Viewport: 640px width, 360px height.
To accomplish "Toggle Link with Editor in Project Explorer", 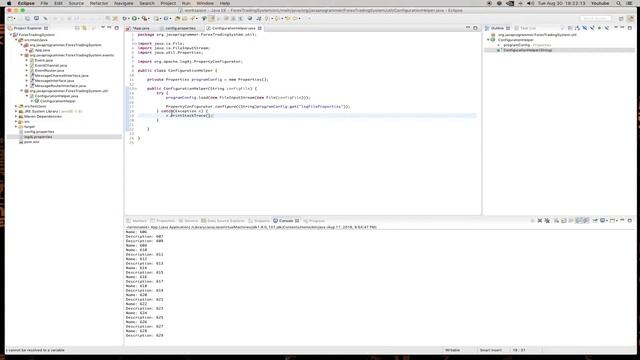I will coord(84,28).
